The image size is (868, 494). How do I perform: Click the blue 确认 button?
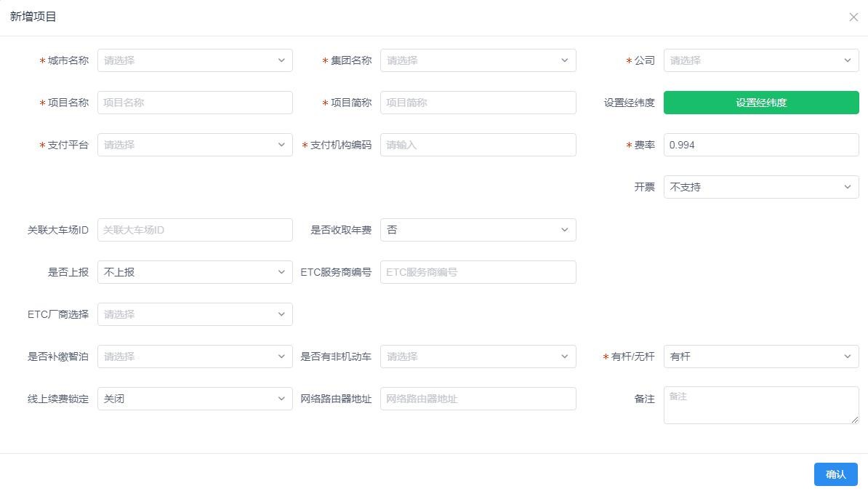836,474
